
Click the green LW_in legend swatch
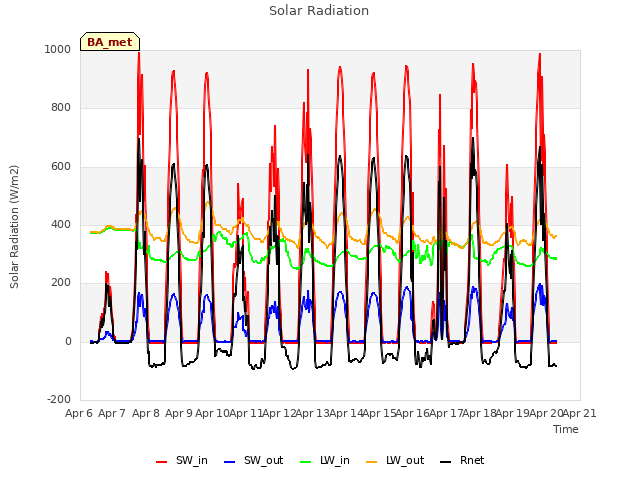(x=306, y=462)
